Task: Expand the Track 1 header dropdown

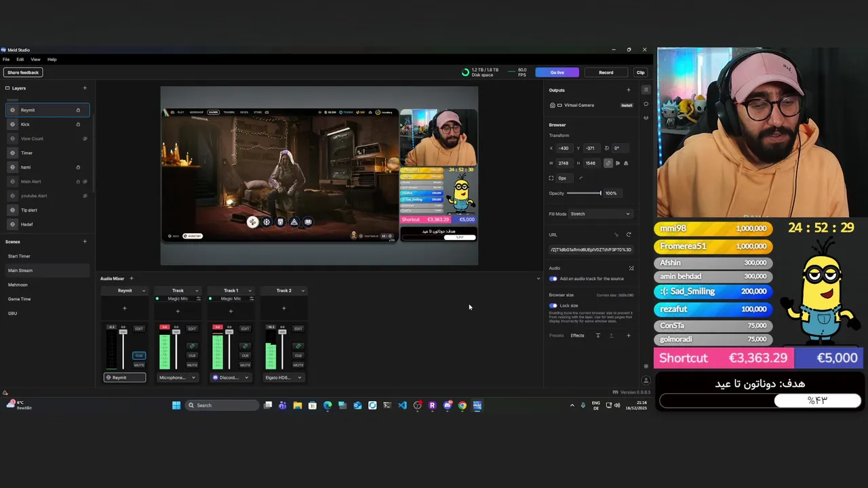Action: coord(250,291)
